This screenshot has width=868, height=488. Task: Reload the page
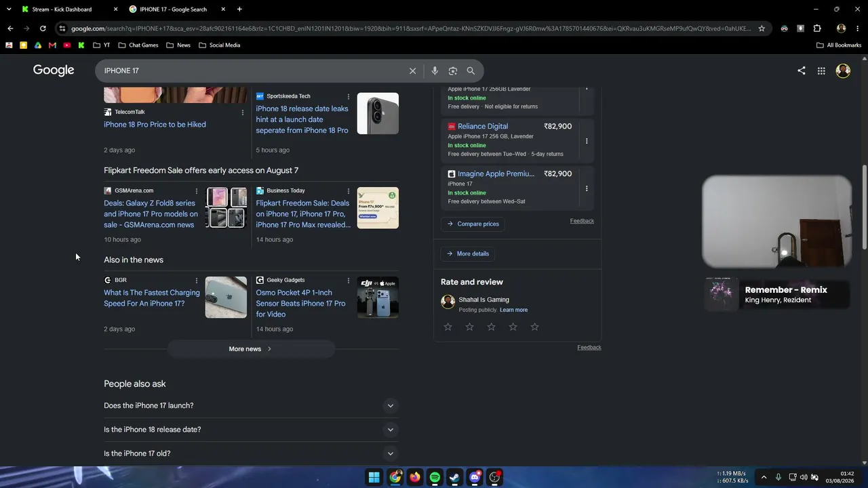pyautogui.click(x=43, y=28)
